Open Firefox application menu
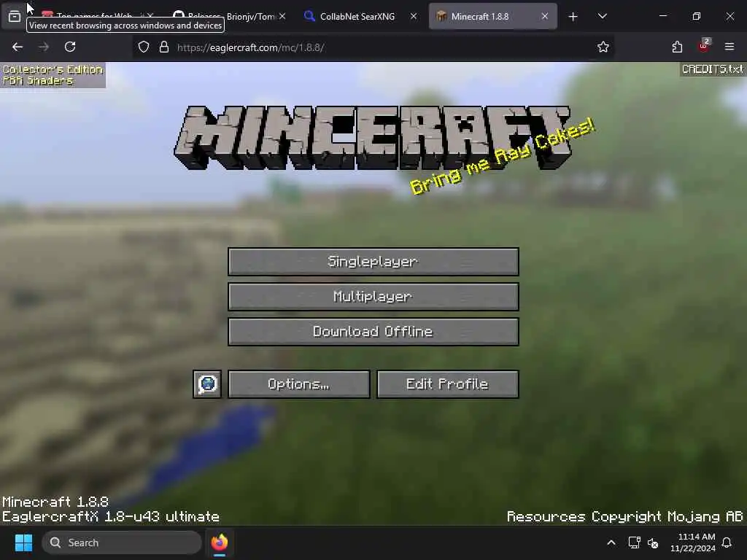The width and height of the screenshot is (747, 560). point(729,47)
